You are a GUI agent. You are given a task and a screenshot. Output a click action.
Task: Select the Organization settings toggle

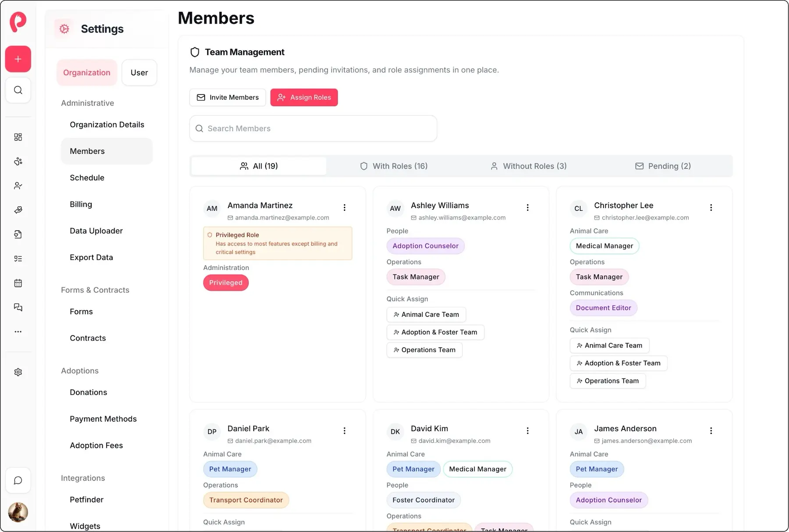click(x=86, y=72)
